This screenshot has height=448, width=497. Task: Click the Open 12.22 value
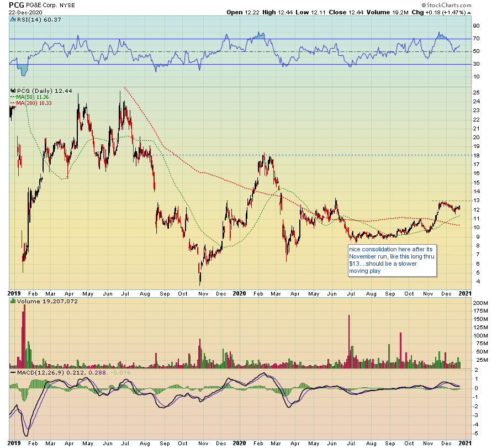[243, 12]
